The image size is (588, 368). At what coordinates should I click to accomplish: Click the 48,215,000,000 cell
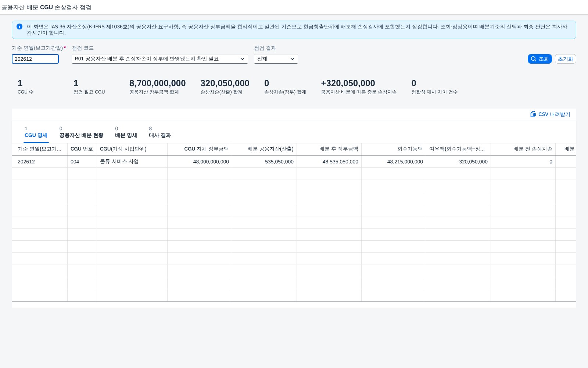point(394,162)
